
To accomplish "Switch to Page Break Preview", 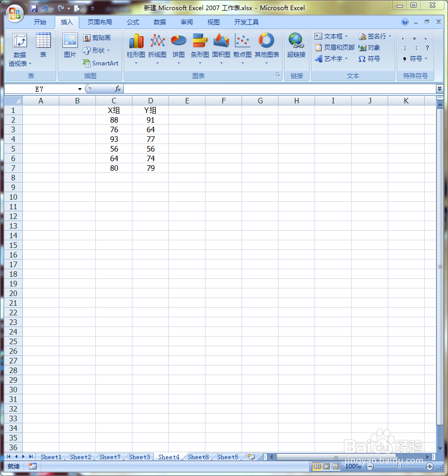I will pos(336,466).
